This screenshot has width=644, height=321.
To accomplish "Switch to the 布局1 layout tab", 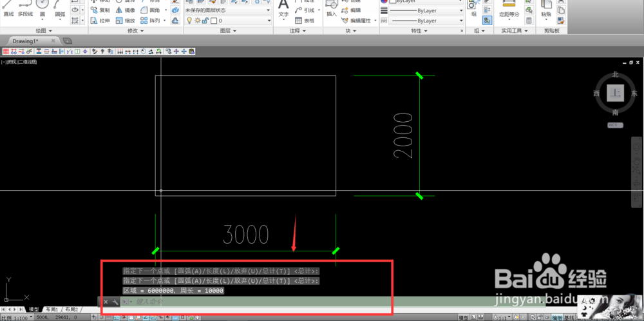I will click(52, 309).
